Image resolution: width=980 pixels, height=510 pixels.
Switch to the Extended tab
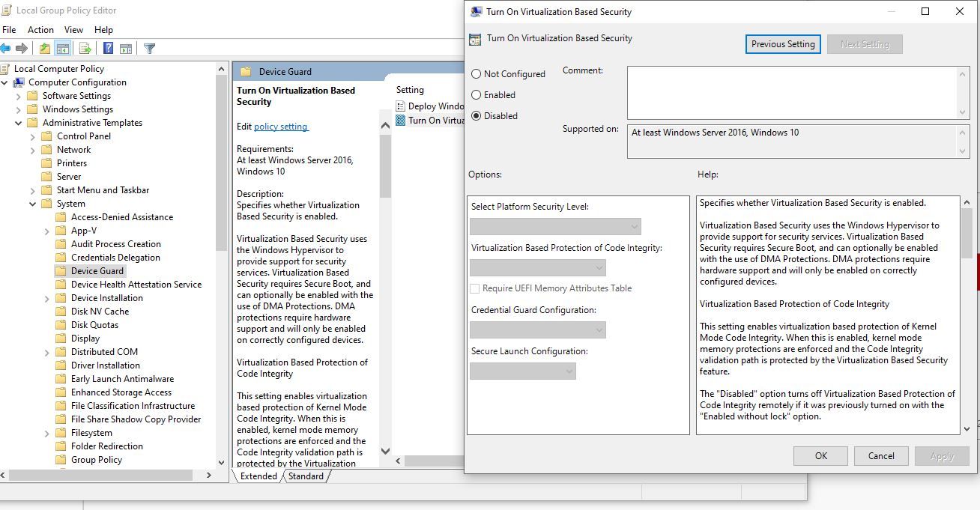coord(258,476)
